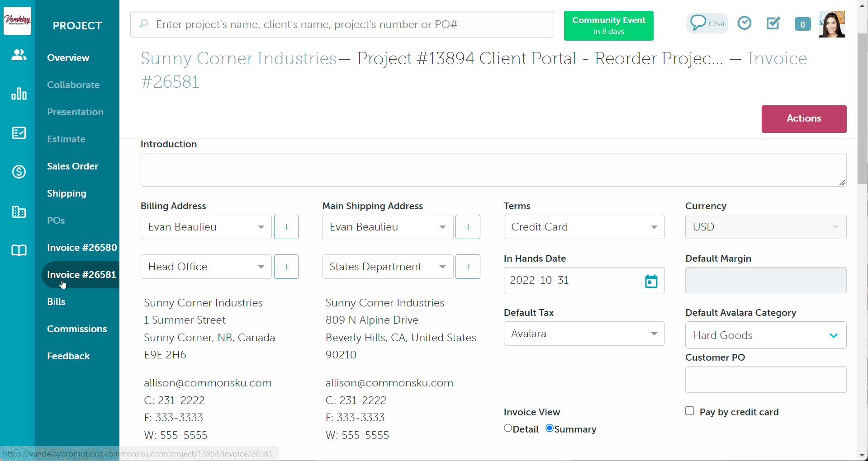This screenshot has width=868, height=461.
Task: Select the bar chart reports icon
Action: click(18, 94)
